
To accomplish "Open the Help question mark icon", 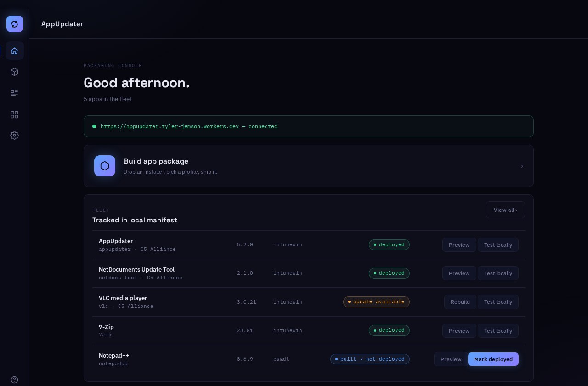I will pyautogui.click(x=15, y=380).
